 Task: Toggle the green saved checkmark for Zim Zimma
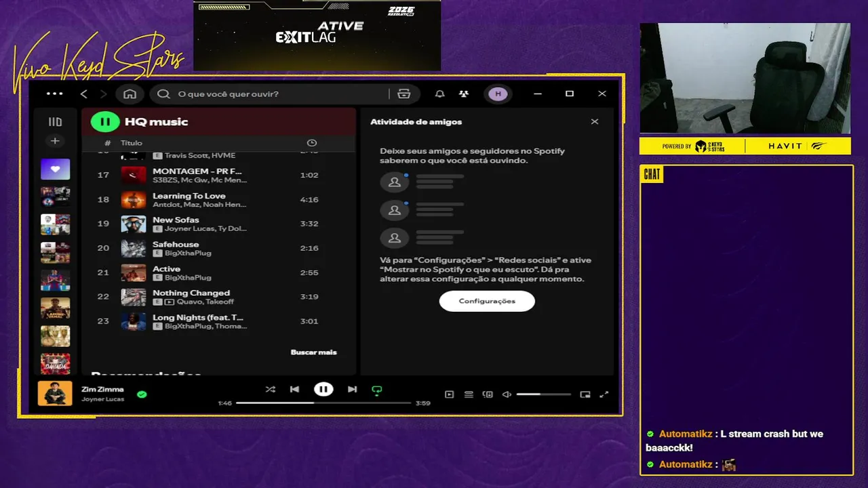pos(142,394)
